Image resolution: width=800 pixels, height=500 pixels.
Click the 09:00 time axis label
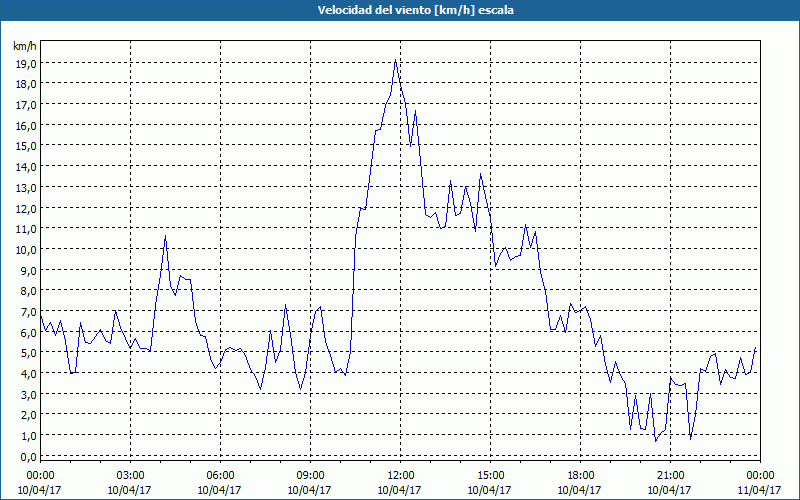tap(310, 476)
